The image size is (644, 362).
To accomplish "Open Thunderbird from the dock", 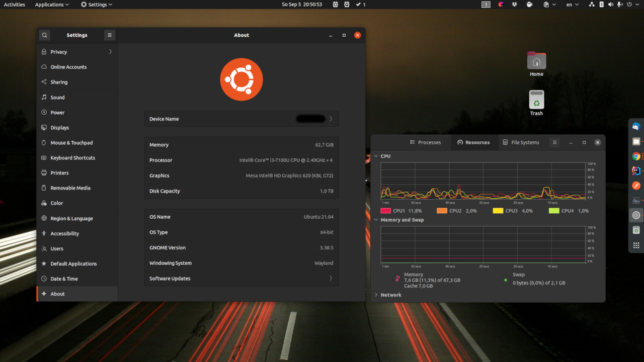I will coord(636,127).
